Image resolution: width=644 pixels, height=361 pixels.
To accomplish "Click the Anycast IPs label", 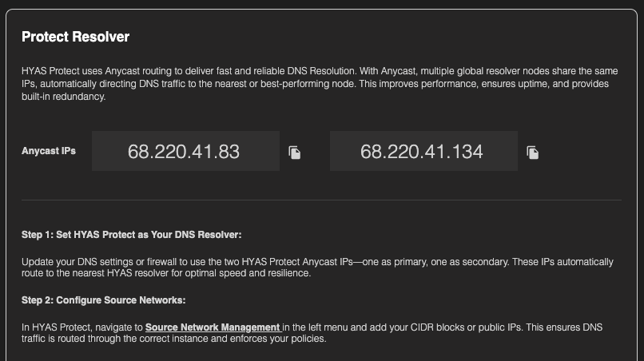I will point(49,150).
